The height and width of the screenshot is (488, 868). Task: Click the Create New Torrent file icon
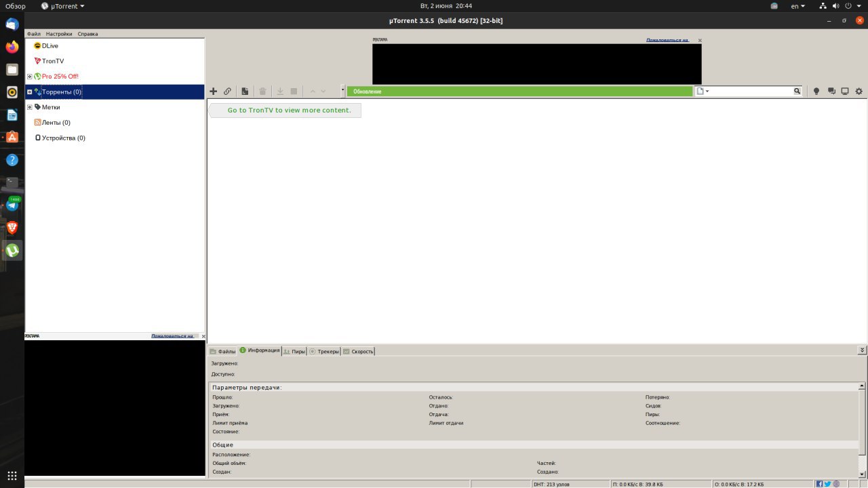(245, 91)
